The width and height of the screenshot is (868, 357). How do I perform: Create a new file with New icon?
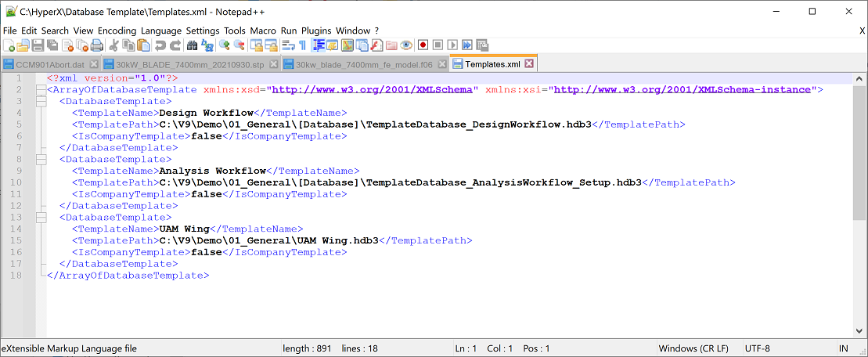[9, 45]
